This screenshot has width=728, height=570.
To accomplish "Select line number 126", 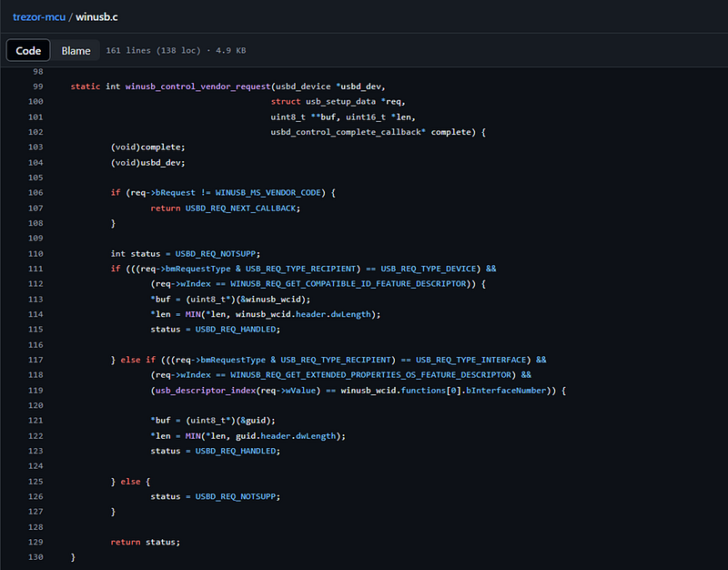I will coord(35,496).
